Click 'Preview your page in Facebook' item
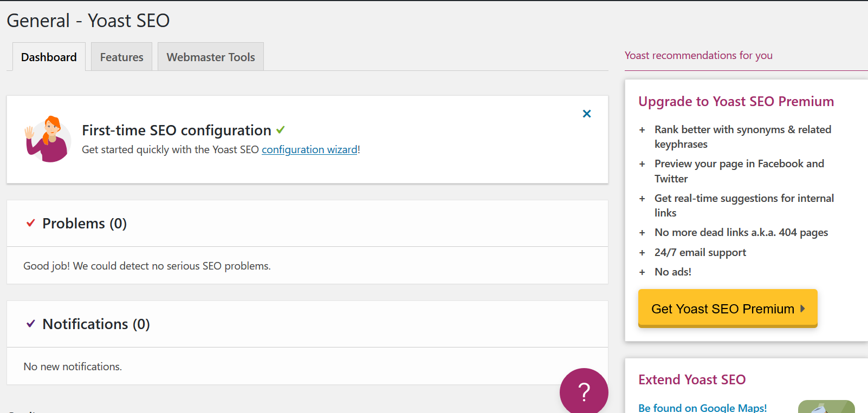868x413 pixels. point(739,171)
